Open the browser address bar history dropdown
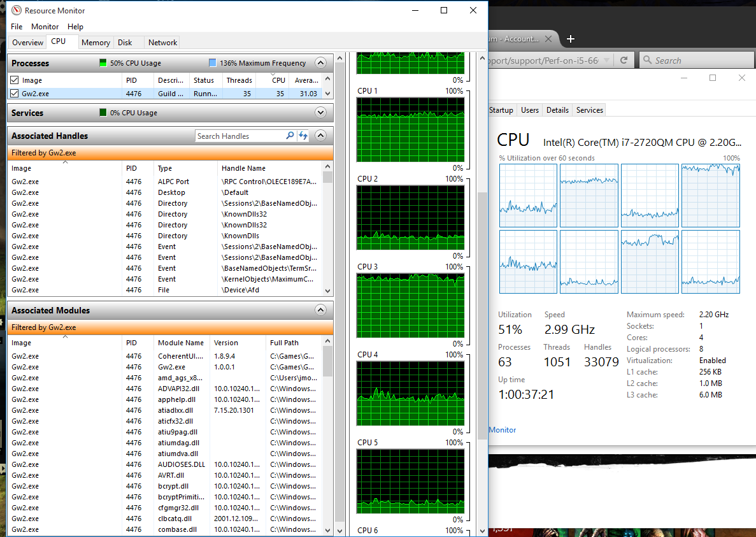This screenshot has width=756, height=537. [607, 61]
